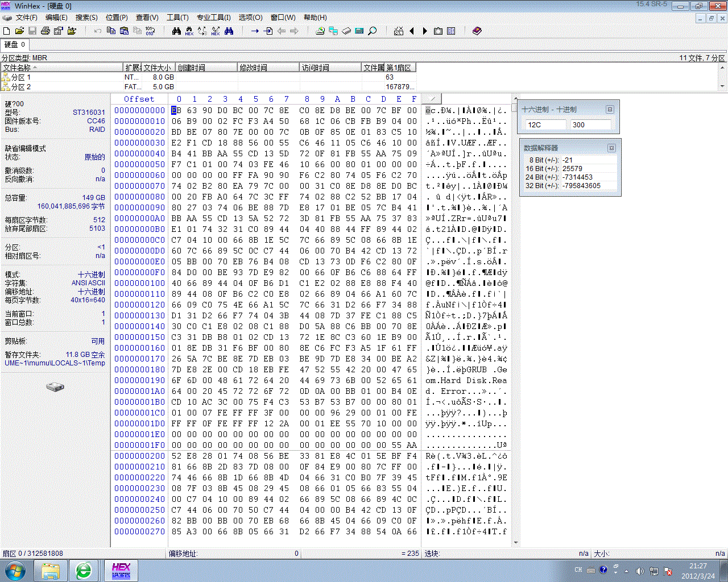Open the 编辑(E) menu
The height and width of the screenshot is (582, 728).
pyautogui.click(x=56, y=18)
